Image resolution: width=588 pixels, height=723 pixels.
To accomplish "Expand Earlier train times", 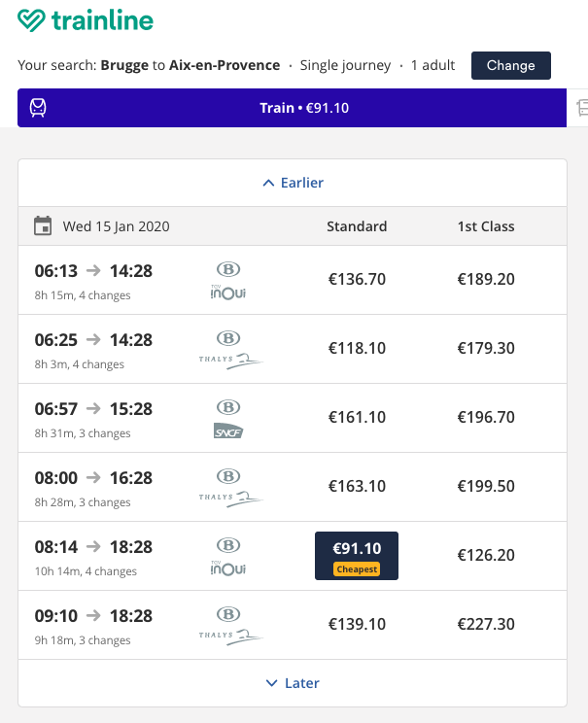I will [293, 183].
